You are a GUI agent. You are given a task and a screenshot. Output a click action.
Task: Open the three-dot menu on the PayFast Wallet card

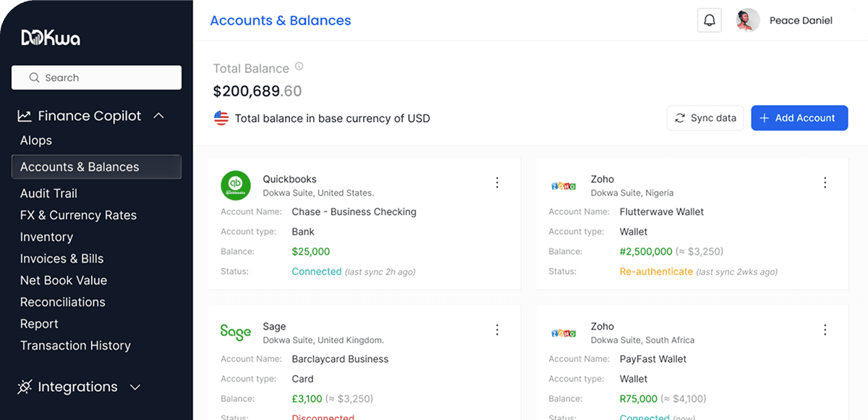click(825, 329)
